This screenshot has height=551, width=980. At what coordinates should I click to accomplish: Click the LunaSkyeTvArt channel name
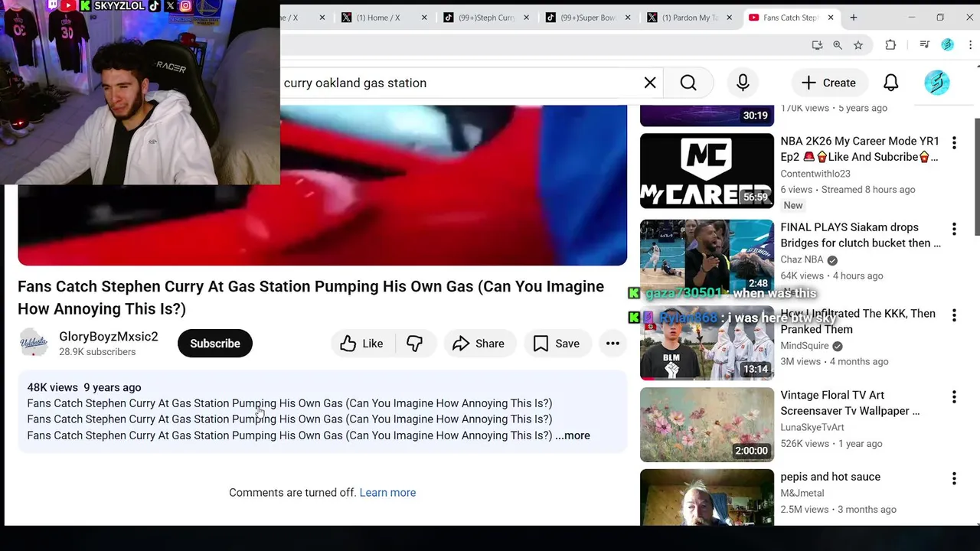pyautogui.click(x=812, y=427)
